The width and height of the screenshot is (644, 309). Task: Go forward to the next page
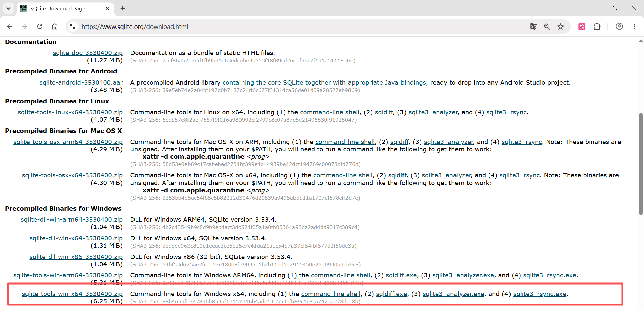tap(24, 27)
